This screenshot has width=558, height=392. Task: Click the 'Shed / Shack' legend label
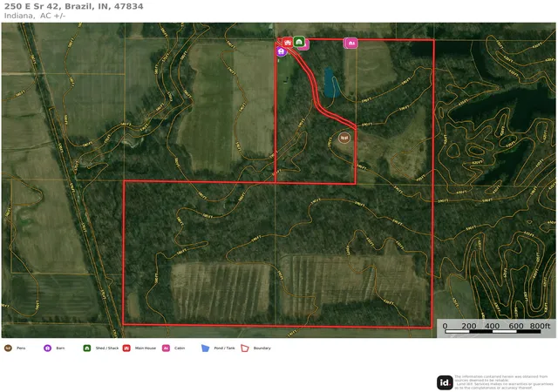pyautogui.click(x=106, y=348)
